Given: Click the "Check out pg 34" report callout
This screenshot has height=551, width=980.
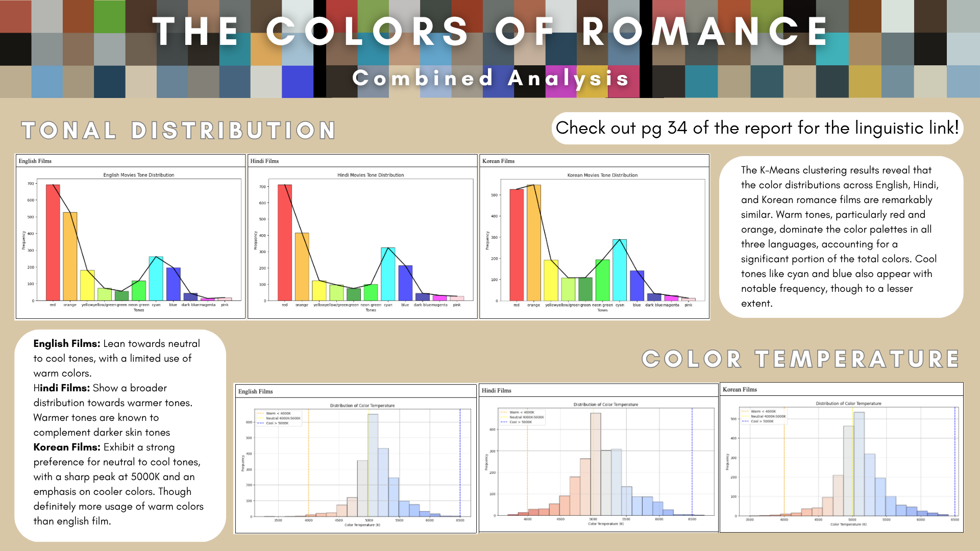Looking at the screenshot, I should (x=757, y=128).
